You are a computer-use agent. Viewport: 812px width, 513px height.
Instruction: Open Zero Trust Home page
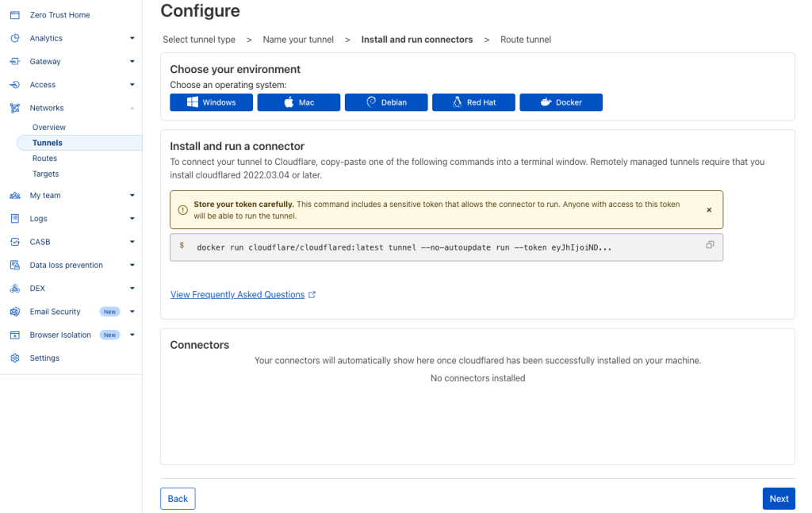59,15
